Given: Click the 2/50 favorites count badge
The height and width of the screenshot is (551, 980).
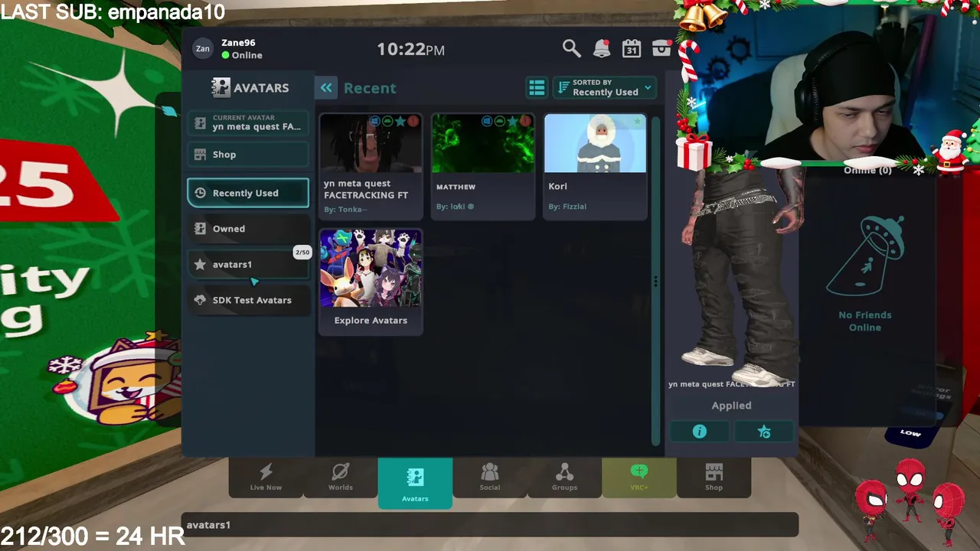Looking at the screenshot, I should click(302, 252).
